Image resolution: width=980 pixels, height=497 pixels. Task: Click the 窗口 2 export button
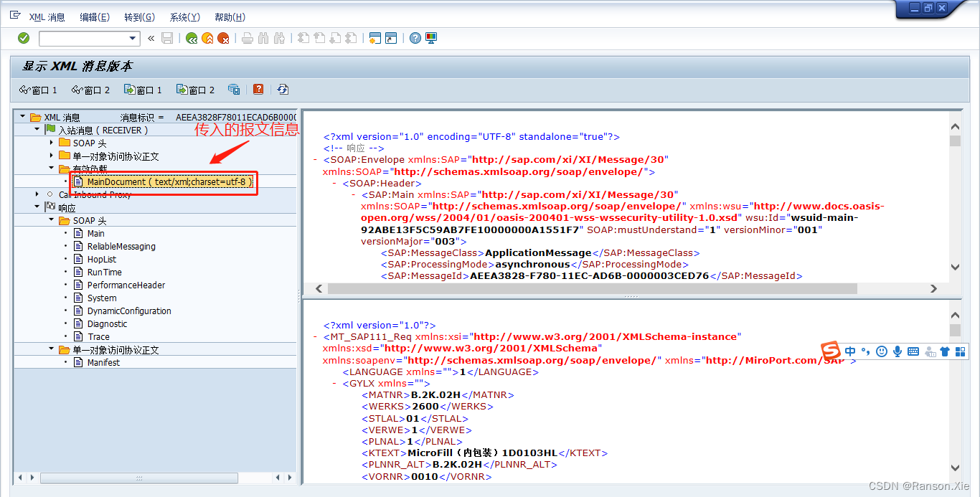point(195,90)
